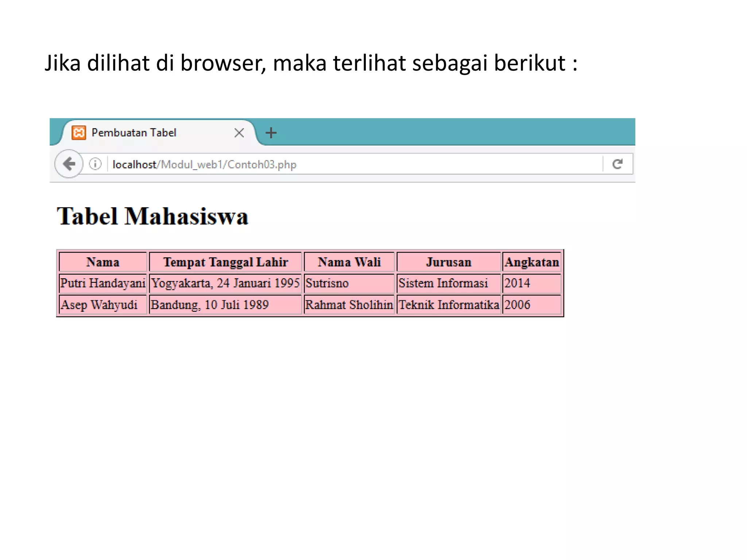Click the Sutrisno cell
The width and height of the screenshot is (747, 560).
pos(349,283)
